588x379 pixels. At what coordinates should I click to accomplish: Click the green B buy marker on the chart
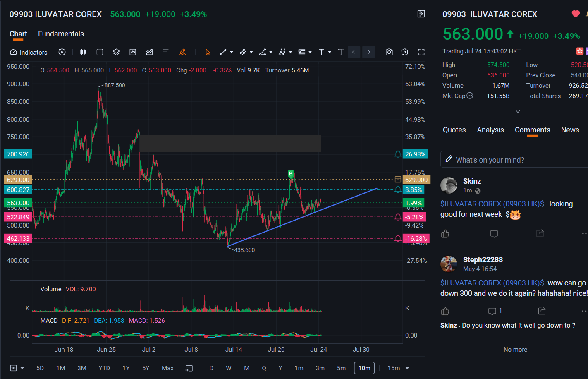[x=291, y=174]
